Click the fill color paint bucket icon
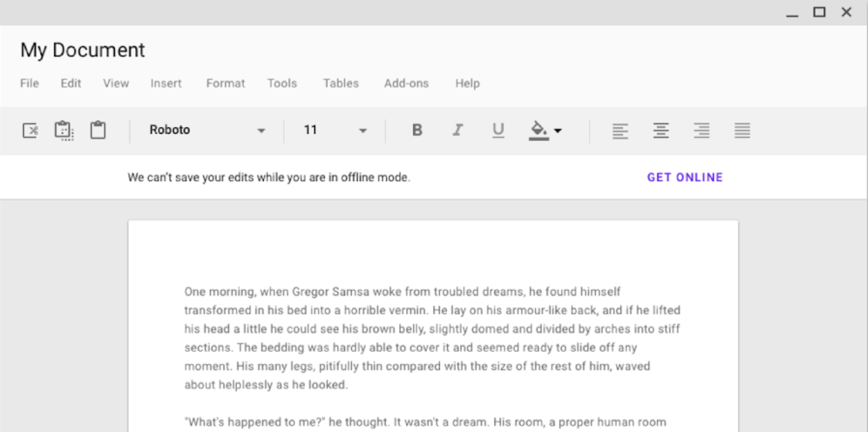This screenshot has width=868, height=432. (x=539, y=130)
